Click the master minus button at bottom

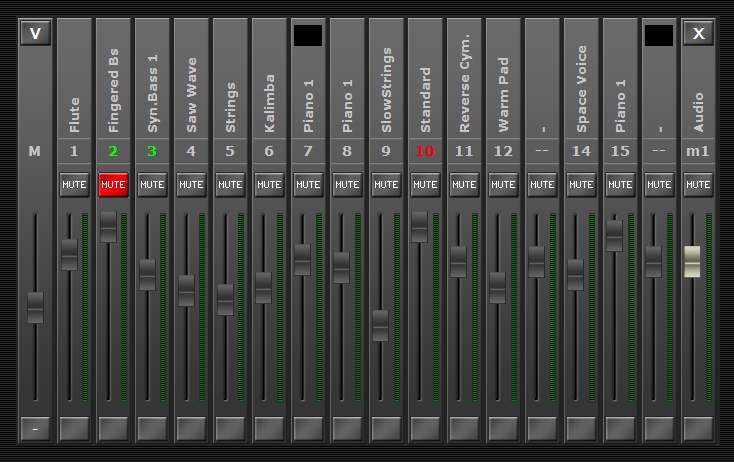click(35, 429)
